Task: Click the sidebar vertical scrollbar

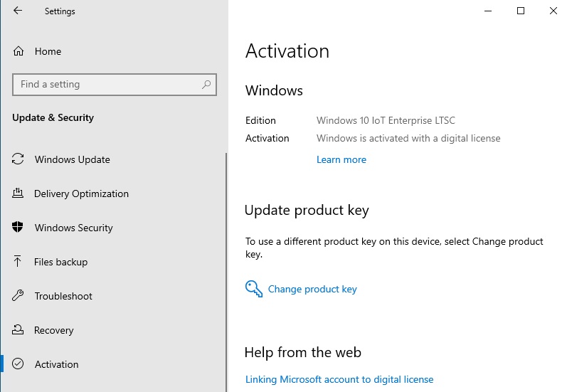Action: tap(226, 270)
